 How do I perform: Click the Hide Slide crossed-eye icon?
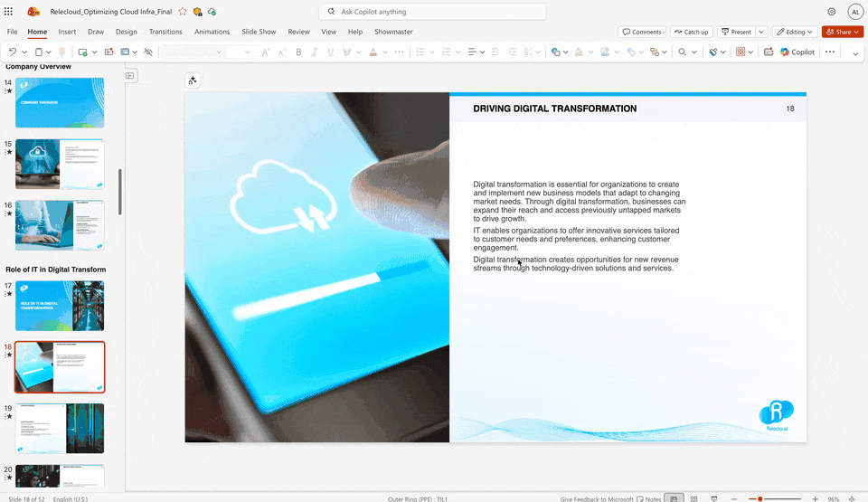click(x=147, y=52)
